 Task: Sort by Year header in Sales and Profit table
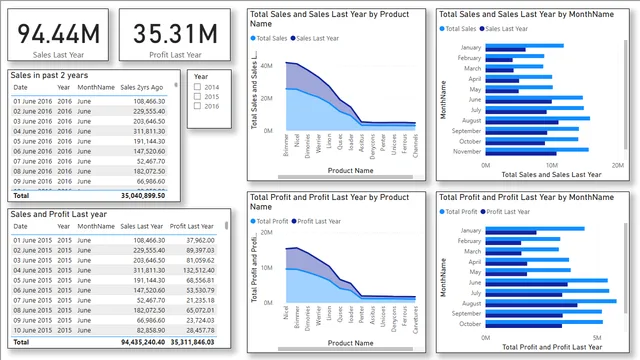point(63,226)
